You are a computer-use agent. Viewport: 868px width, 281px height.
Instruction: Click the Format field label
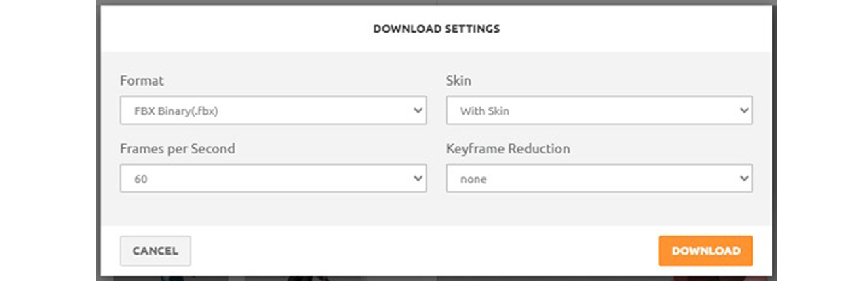click(x=142, y=81)
